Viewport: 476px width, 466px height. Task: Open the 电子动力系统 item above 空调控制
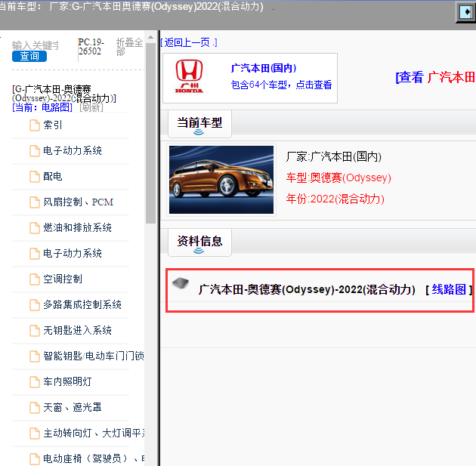point(73,253)
